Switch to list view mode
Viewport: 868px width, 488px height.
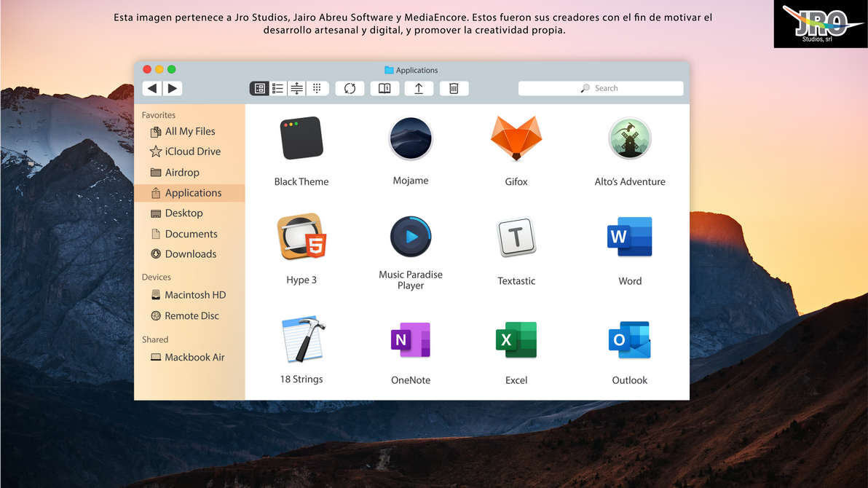coord(278,88)
